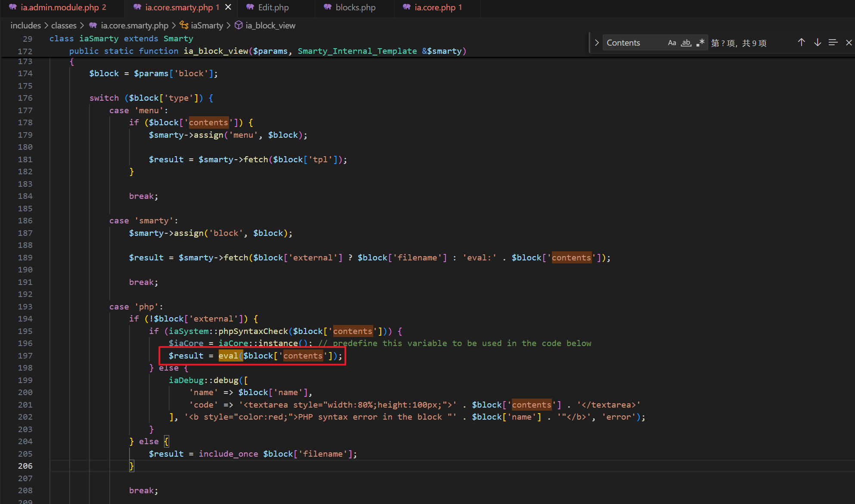Image resolution: width=855 pixels, height=504 pixels.
Task: Click PHP icon on ia.core.php tab
Action: [407, 7]
